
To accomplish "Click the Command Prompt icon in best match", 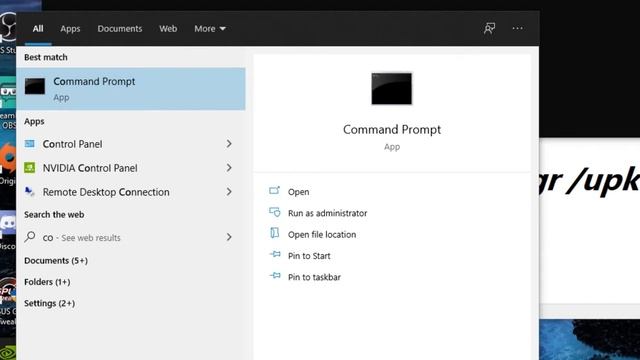I will (35, 86).
